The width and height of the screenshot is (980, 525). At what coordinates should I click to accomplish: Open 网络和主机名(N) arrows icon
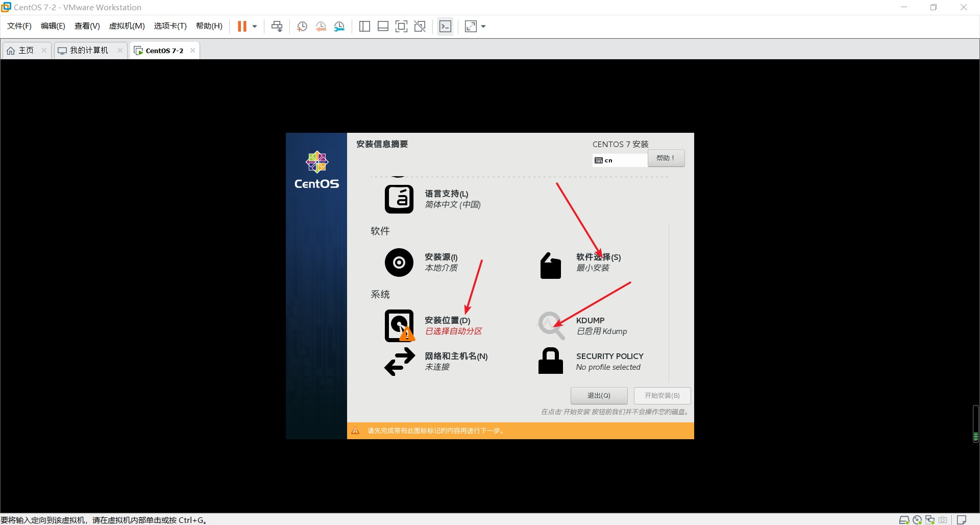click(x=400, y=362)
